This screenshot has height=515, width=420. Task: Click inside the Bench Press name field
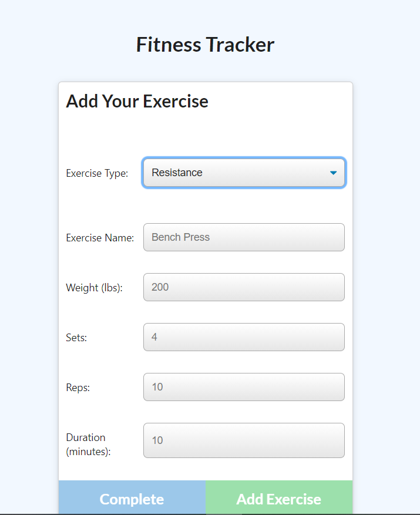point(244,237)
